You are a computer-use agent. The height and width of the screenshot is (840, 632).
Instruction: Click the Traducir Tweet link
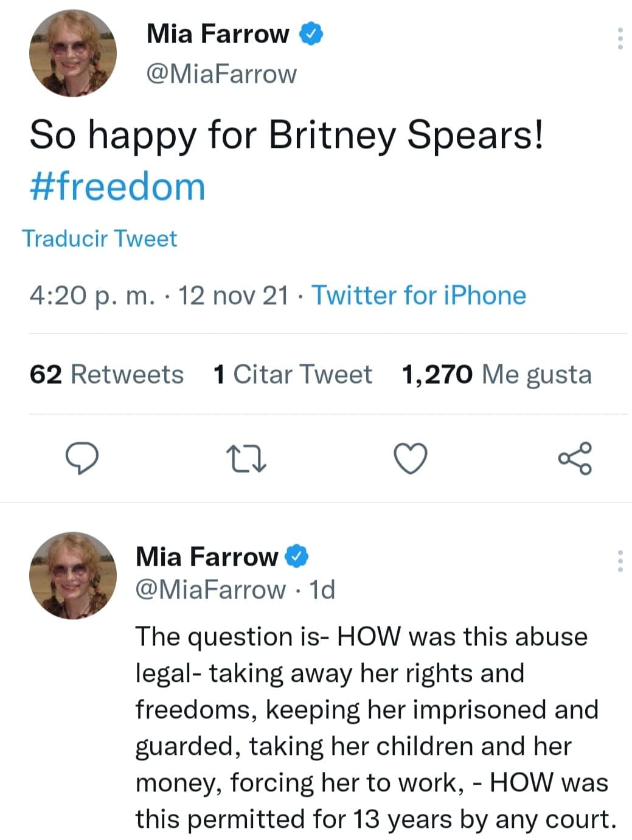99,238
